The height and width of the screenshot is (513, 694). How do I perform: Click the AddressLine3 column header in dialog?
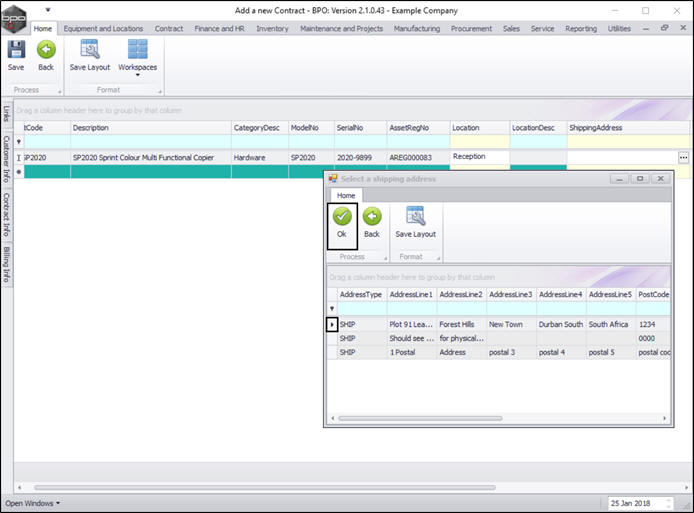[x=511, y=294]
